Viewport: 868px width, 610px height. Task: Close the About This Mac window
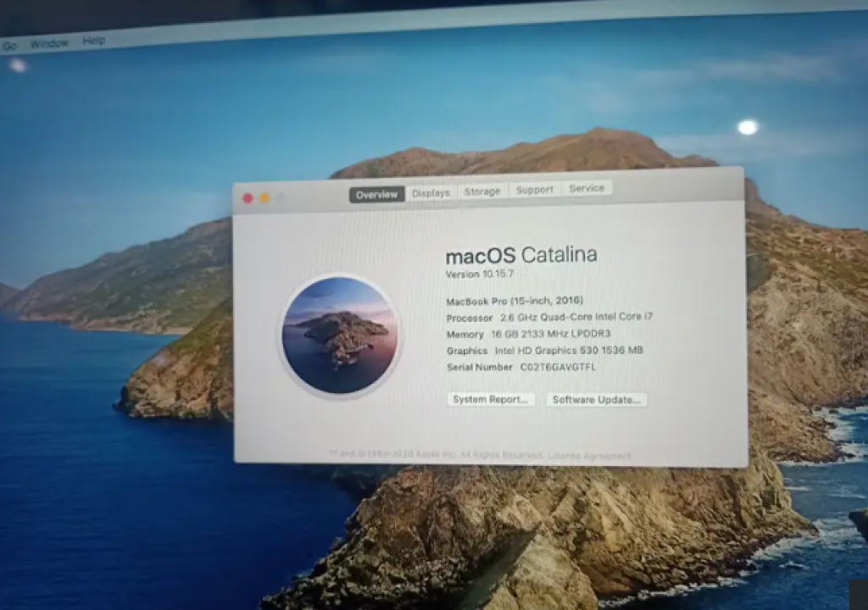click(x=248, y=198)
